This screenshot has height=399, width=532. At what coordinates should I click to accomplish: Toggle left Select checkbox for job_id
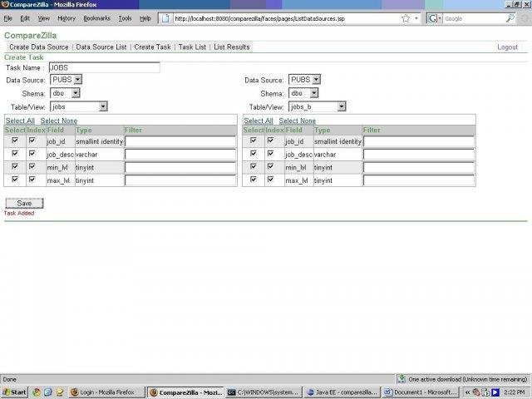[15, 140]
